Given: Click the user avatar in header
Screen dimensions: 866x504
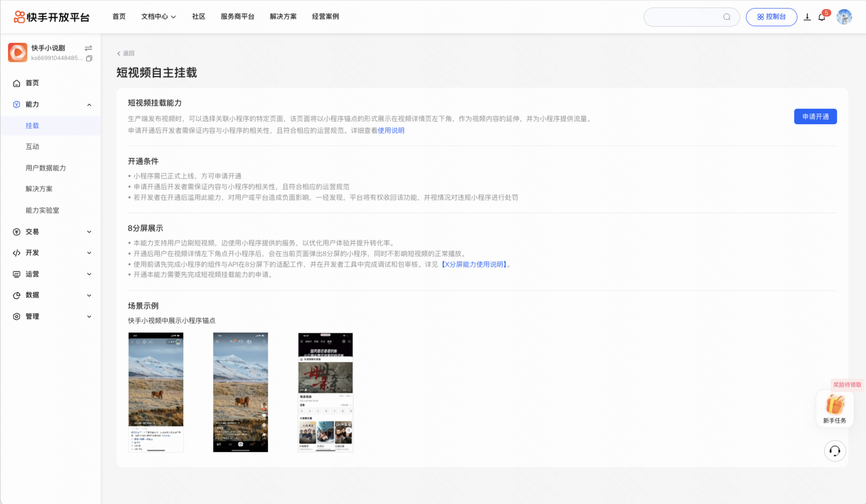Looking at the screenshot, I should click(x=844, y=17).
